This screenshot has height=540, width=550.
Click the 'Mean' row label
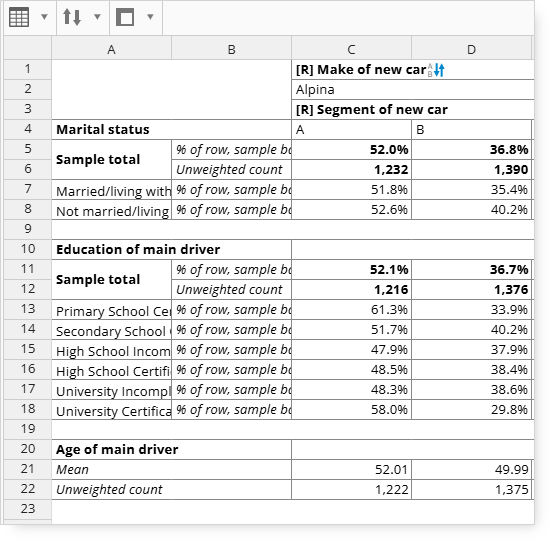point(172,469)
